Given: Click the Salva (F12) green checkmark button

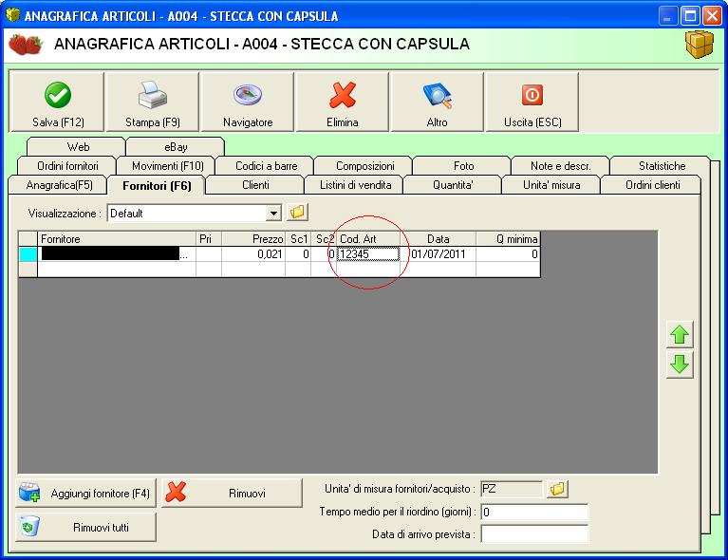Looking at the screenshot, I should (x=57, y=103).
